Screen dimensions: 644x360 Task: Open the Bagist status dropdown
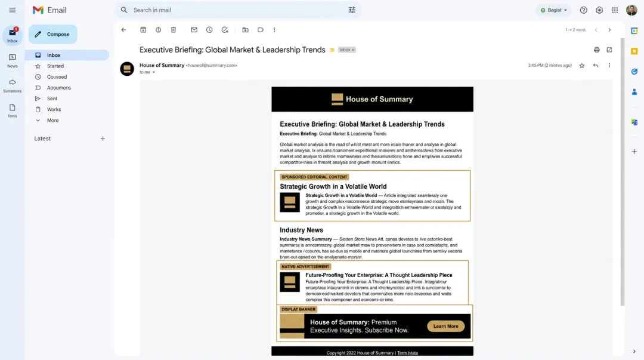click(553, 10)
